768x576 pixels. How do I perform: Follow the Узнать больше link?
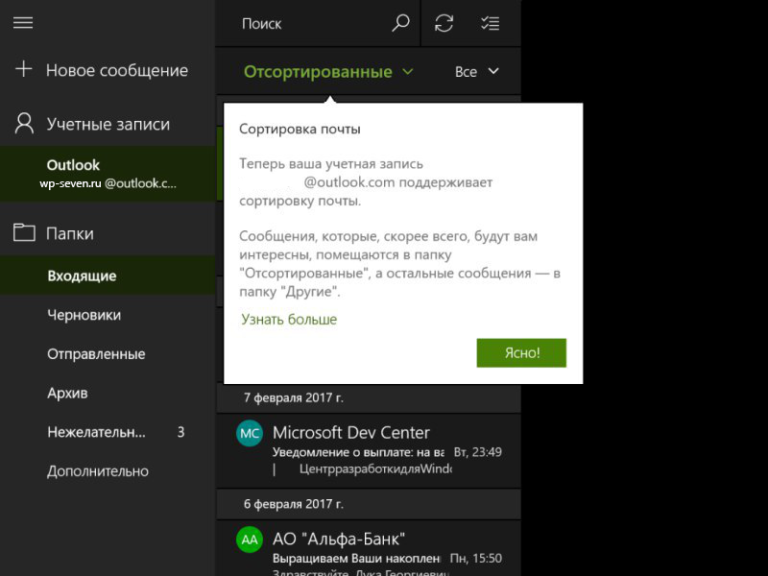click(289, 319)
